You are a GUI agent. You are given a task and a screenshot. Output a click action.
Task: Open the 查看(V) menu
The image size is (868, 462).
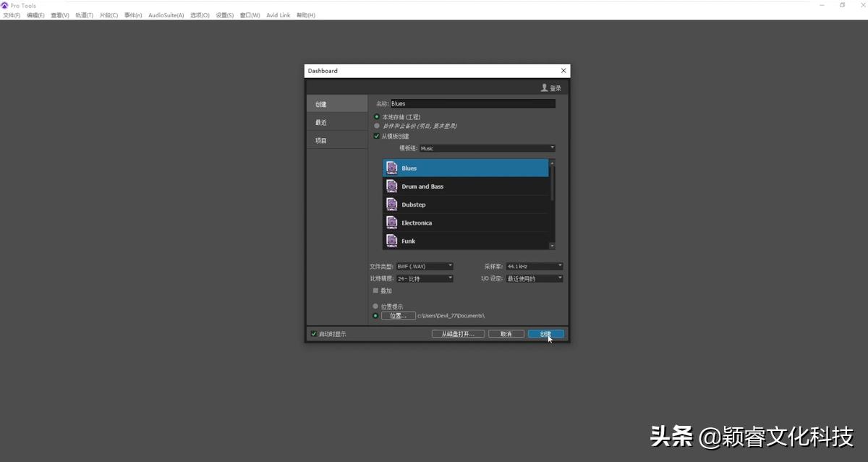(60, 15)
